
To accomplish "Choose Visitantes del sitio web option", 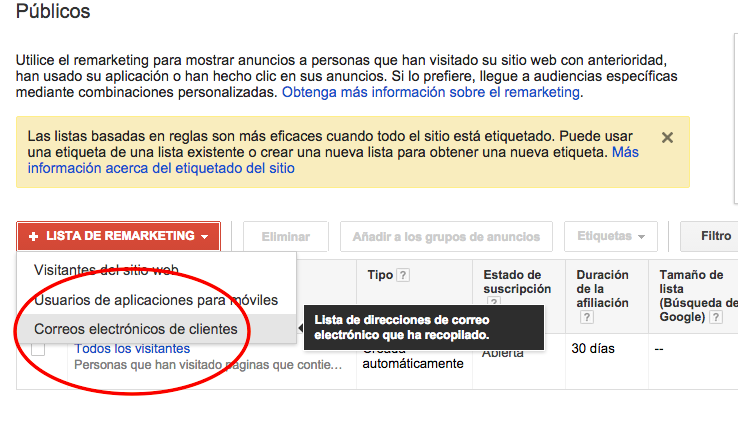I will tap(106, 270).
